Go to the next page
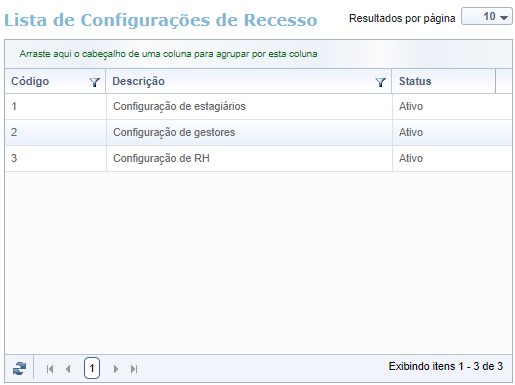Image resolution: width=515 pixels, height=385 pixels. coord(116,369)
